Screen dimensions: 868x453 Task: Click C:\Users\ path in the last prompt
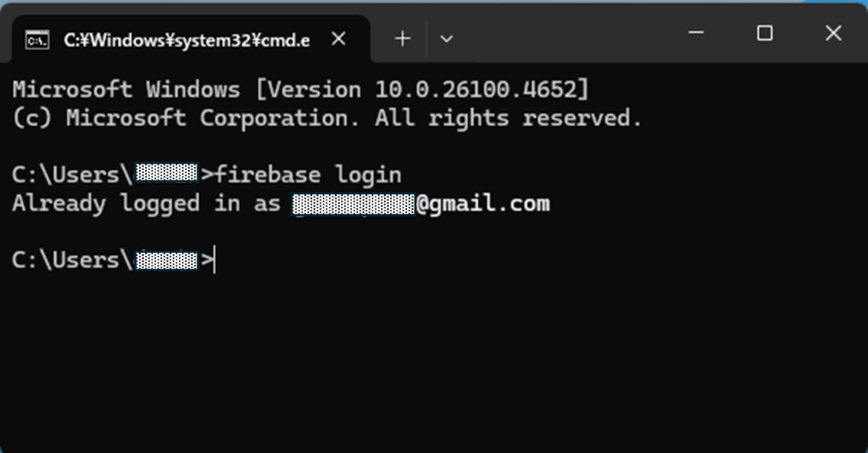[72, 260]
